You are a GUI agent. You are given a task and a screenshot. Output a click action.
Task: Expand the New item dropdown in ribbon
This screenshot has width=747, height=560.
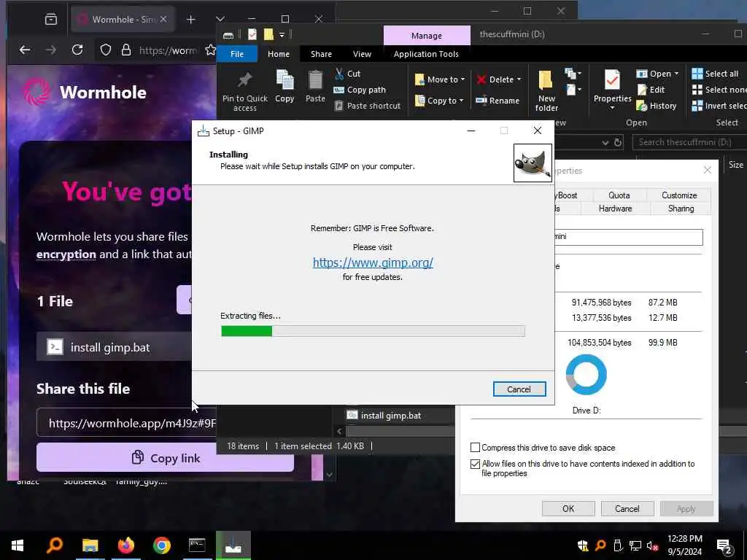coord(573,74)
